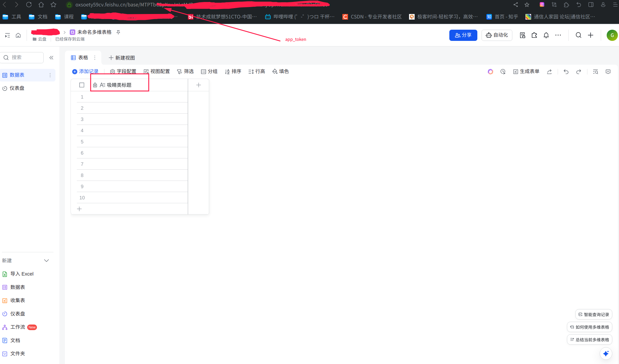Click the fill color (填色) tool
Viewport: 619px width, 364px height.
click(280, 71)
